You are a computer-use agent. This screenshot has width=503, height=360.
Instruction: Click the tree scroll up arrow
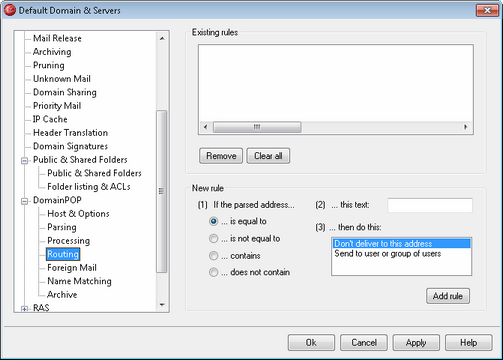[x=162, y=39]
